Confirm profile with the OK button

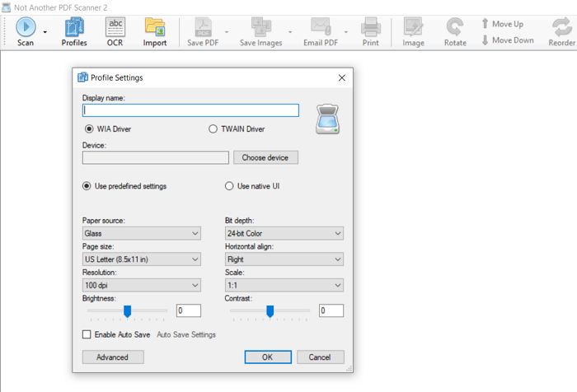[268, 357]
